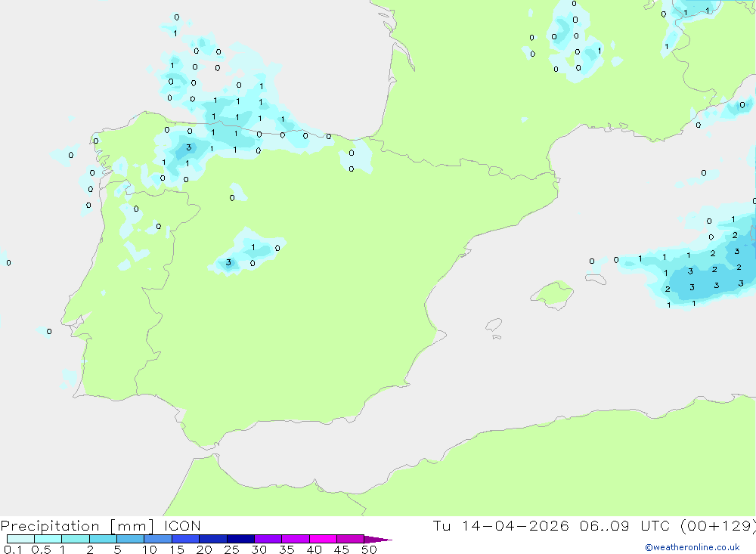Click the "Precipitation [mm]" title text
The image size is (756, 554).
(x=77, y=526)
